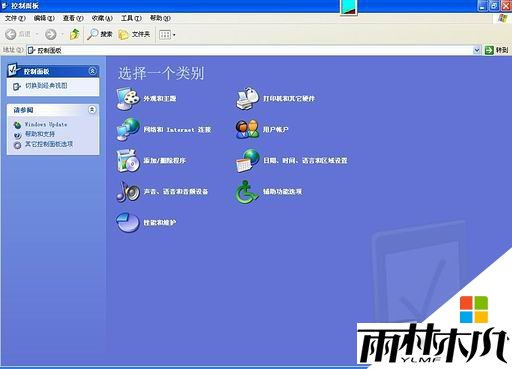Open the 性能和维护 pie chart icon

point(127,222)
